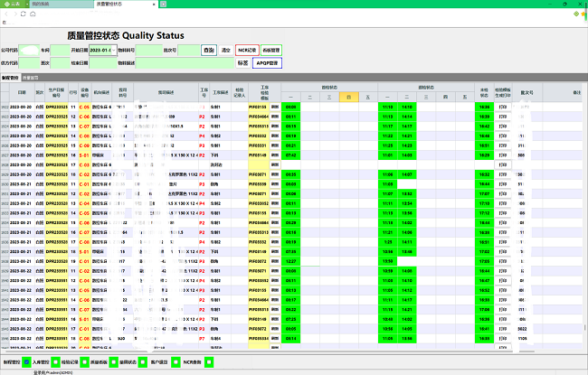Click the forward navigation arrow
Viewport: 588px width, 375px height.
15,14
